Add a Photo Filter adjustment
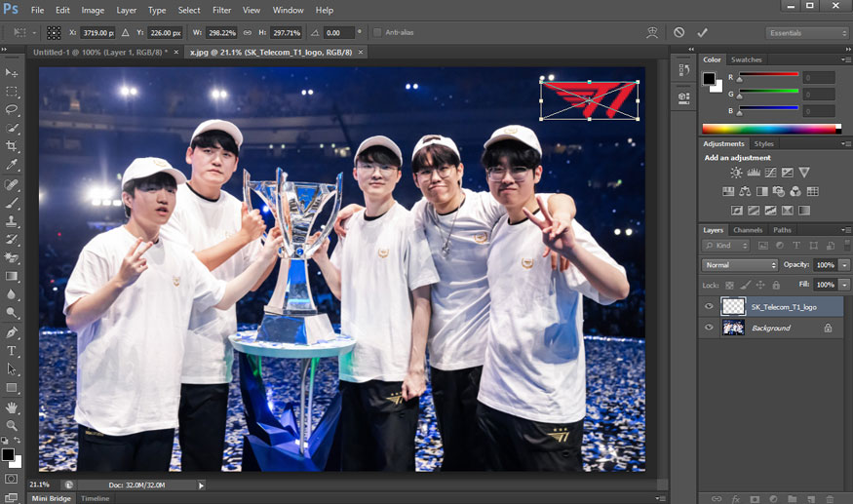 click(779, 192)
